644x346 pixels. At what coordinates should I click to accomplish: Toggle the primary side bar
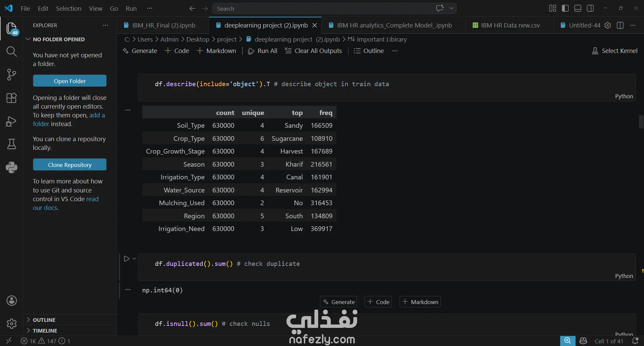click(565, 8)
